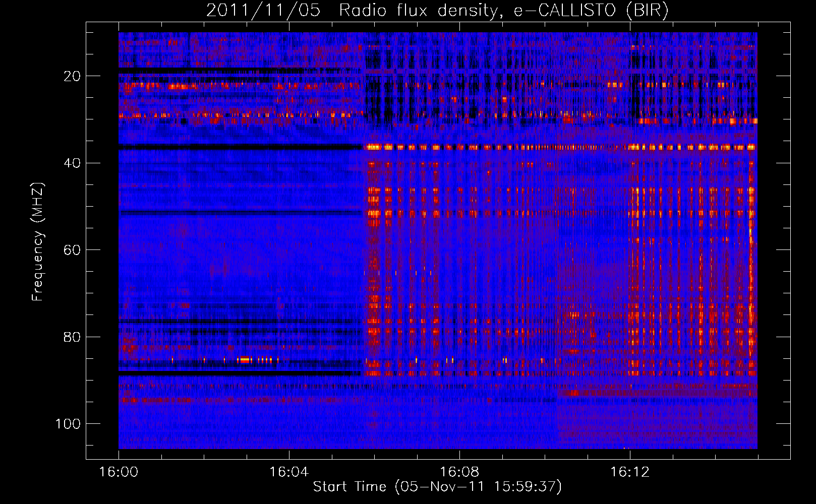Click the 16:04 time tick label
Image resolution: width=816 pixels, height=504 pixels.
tap(289, 472)
